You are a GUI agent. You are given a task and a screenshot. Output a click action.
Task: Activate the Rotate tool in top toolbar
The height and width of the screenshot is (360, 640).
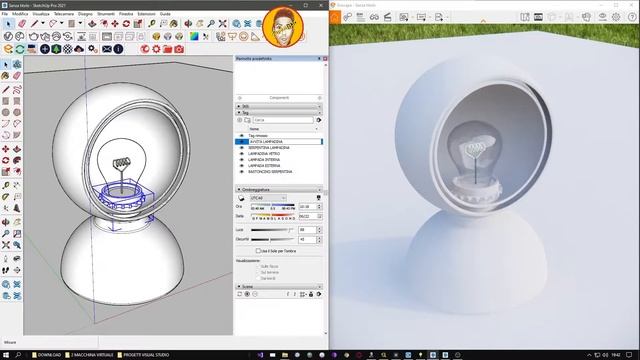pyautogui.click(x=127, y=24)
